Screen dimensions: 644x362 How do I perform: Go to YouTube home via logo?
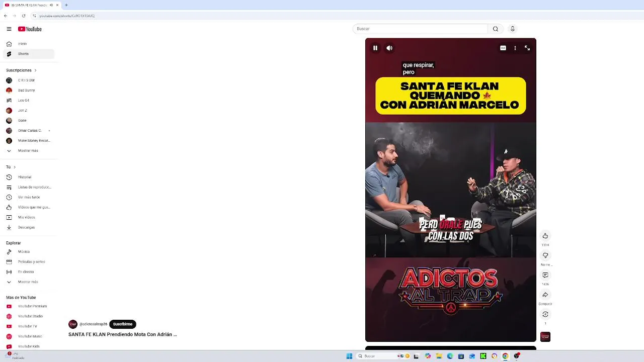click(x=30, y=29)
